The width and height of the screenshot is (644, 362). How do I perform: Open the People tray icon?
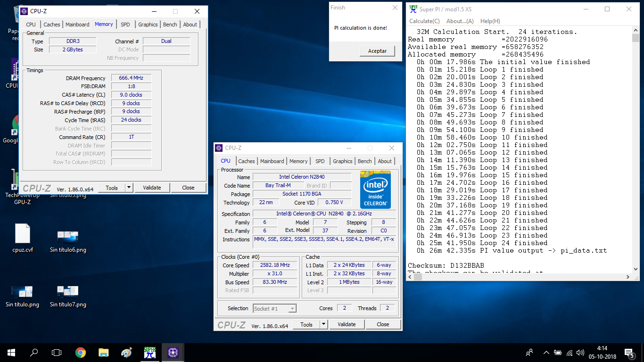(530, 352)
